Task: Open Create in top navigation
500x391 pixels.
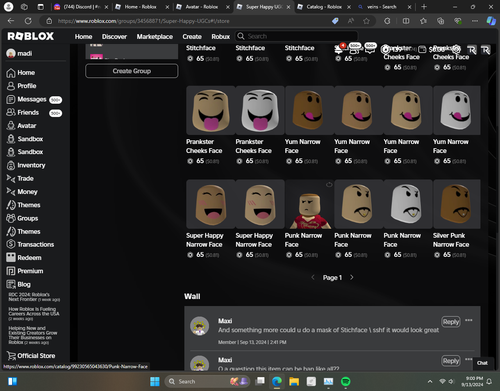Action: (x=192, y=36)
